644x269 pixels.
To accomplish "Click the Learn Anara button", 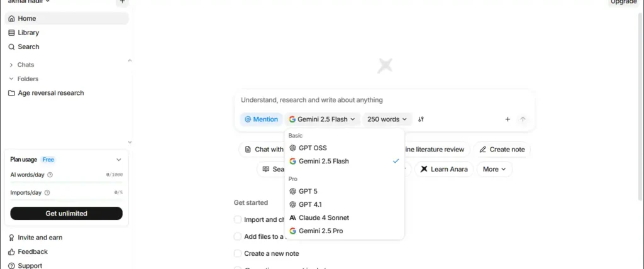I will point(444,169).
